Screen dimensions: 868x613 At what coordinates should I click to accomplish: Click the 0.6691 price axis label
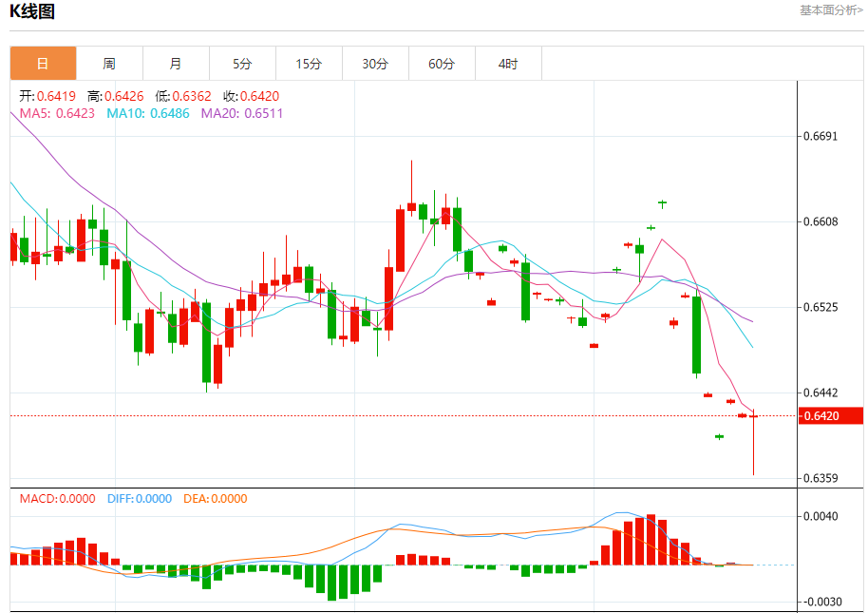coord(821,136)
